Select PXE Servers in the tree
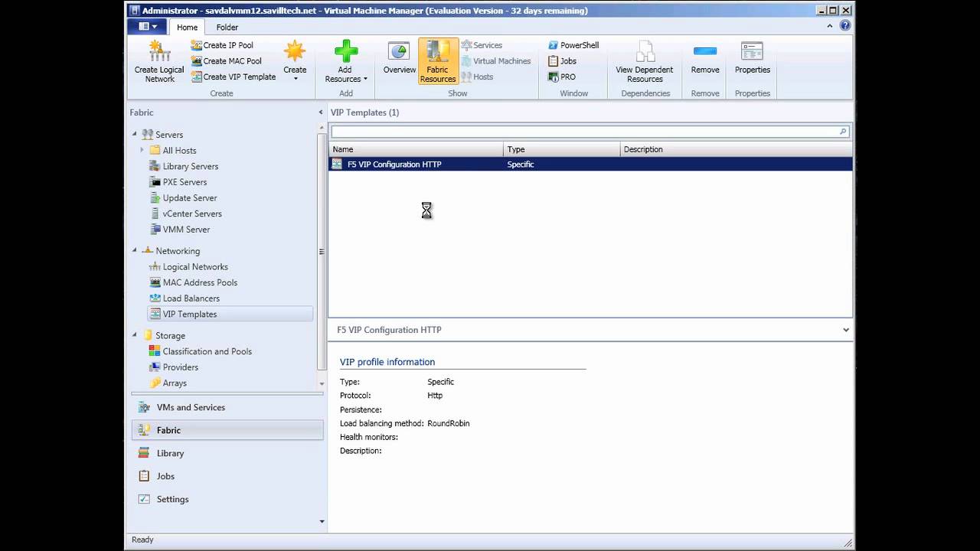980x551 pixels. tap(185, 182)
